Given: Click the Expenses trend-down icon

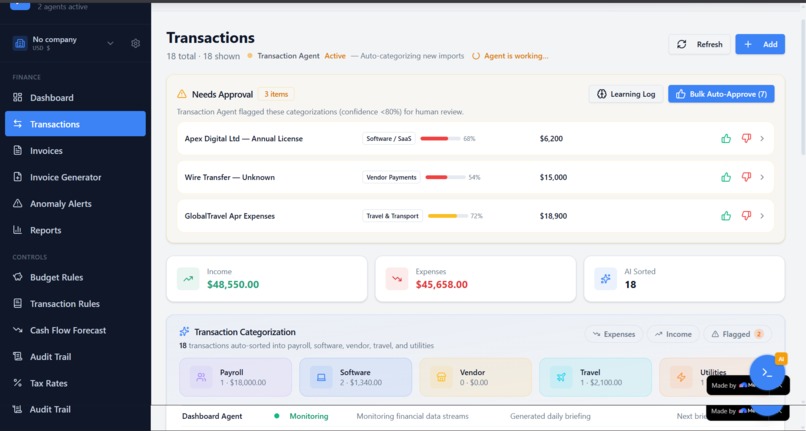Looking at the screenshot, I should [x=397, y=279].
